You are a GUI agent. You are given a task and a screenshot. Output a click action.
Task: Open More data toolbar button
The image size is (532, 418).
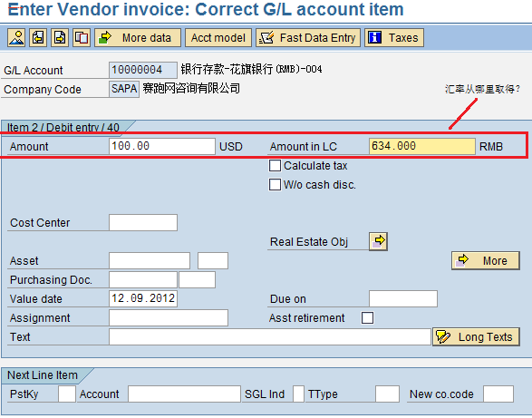138,37
